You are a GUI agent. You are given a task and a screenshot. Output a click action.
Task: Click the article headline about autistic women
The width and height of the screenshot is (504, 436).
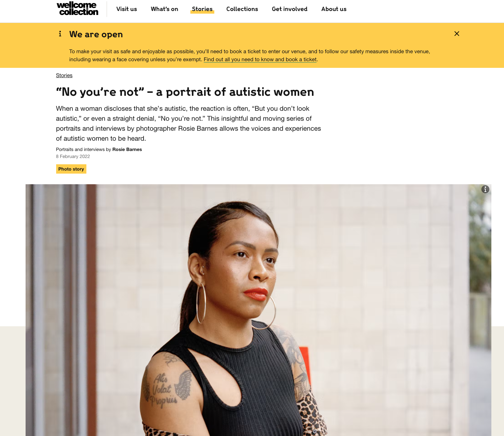coord(185,92)
